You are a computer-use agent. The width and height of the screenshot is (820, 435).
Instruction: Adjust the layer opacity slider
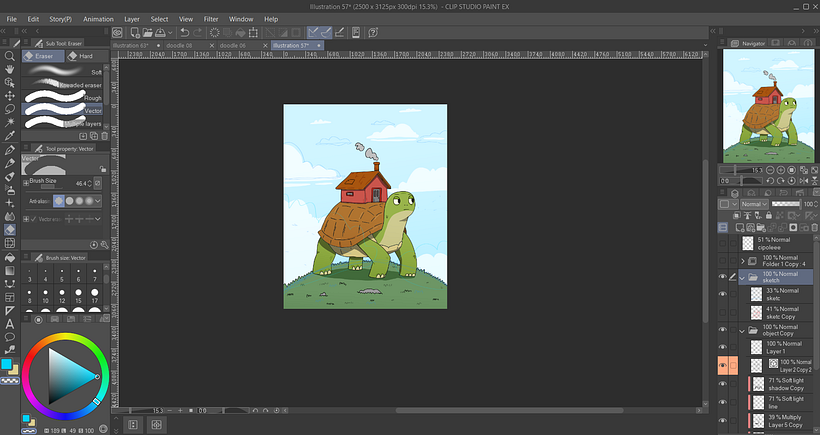tap(786, 204)
